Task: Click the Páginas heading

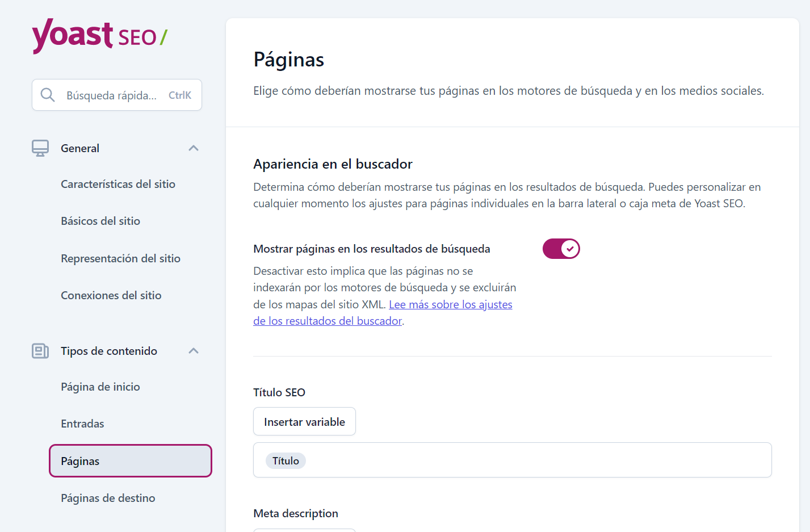Action: coord(289,60)
